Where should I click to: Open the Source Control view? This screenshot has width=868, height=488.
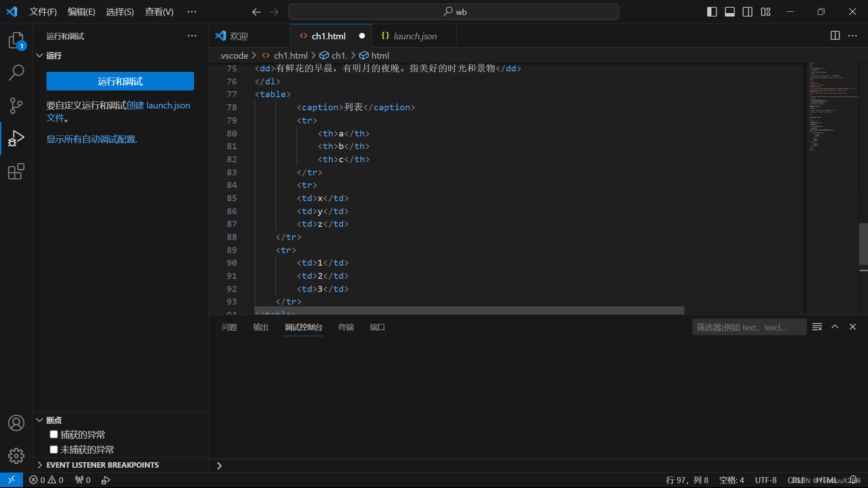pyautogui.click(x=16, y=105)
